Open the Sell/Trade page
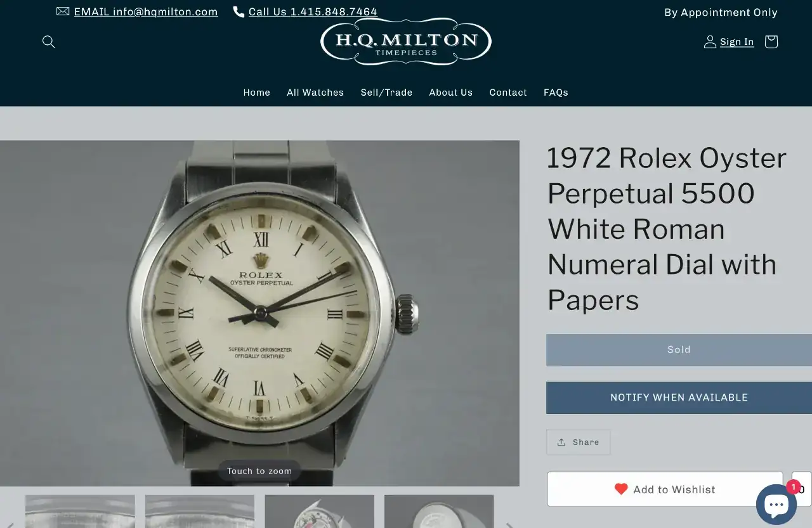The image size is (812, 528). [x=386, y=93]
